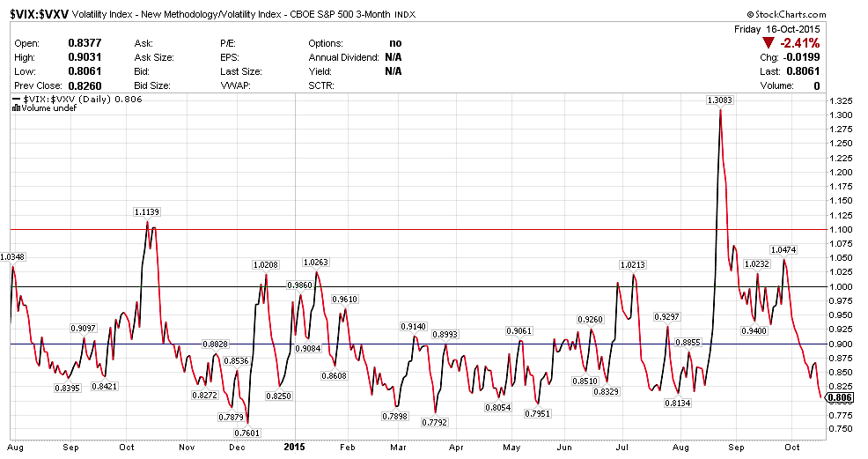Click the 0.9610 data label
Viewport: 868px width, 459px height.
345,299
